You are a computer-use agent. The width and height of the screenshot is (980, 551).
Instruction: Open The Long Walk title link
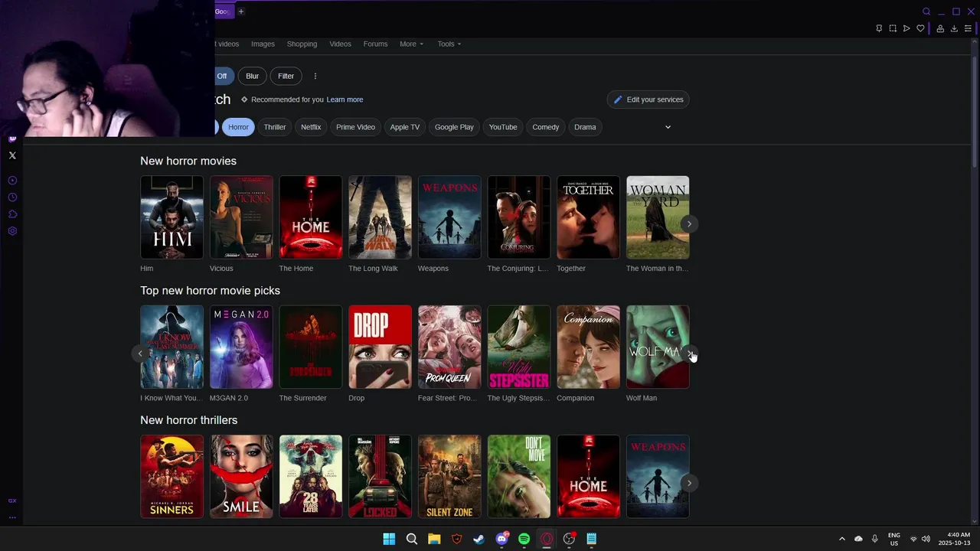pos(373,269)
